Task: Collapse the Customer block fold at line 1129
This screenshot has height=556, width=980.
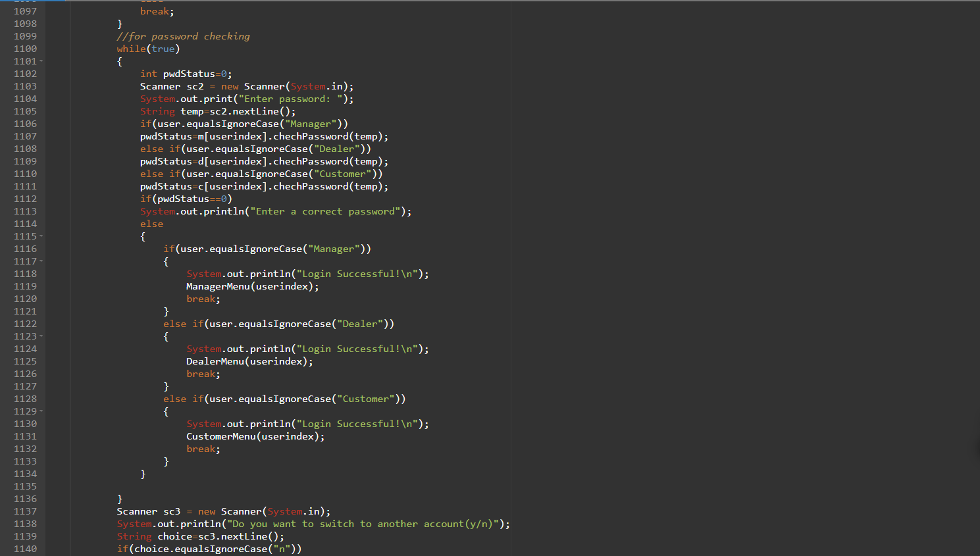Action: tap(41, 411)
